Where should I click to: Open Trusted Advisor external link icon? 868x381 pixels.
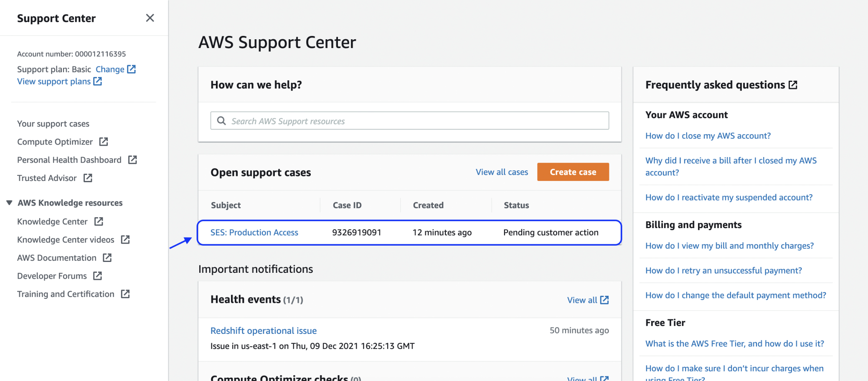point(88,178)
